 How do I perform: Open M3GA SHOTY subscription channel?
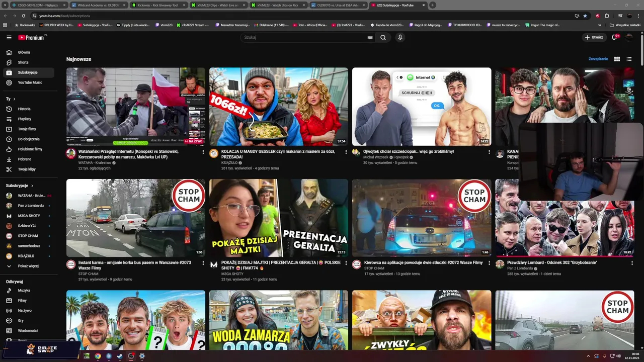point(29,216)
